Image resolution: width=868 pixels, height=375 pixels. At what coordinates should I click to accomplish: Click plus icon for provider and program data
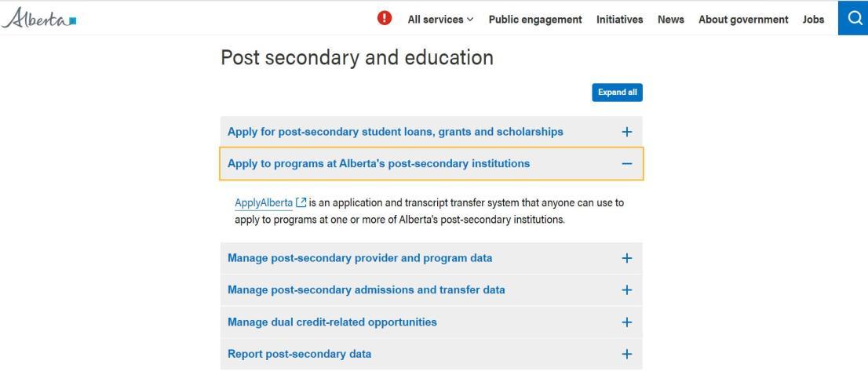[626, 258]
